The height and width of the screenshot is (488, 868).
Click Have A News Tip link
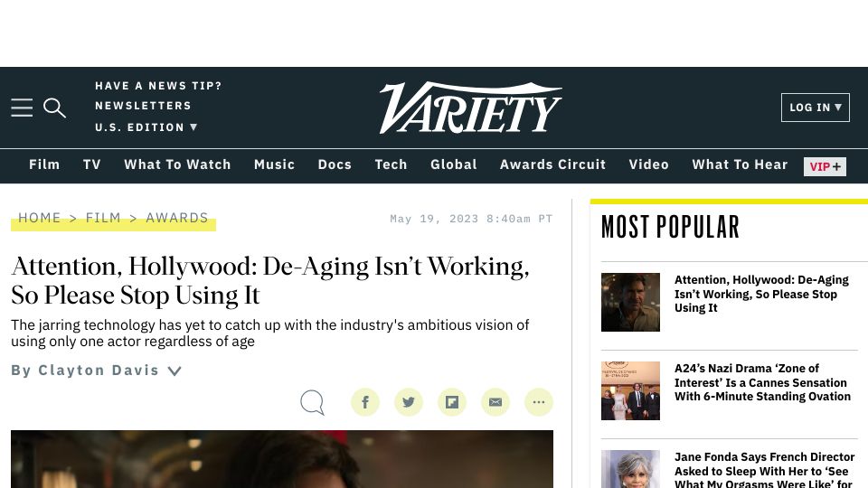(x=158, y=86)
